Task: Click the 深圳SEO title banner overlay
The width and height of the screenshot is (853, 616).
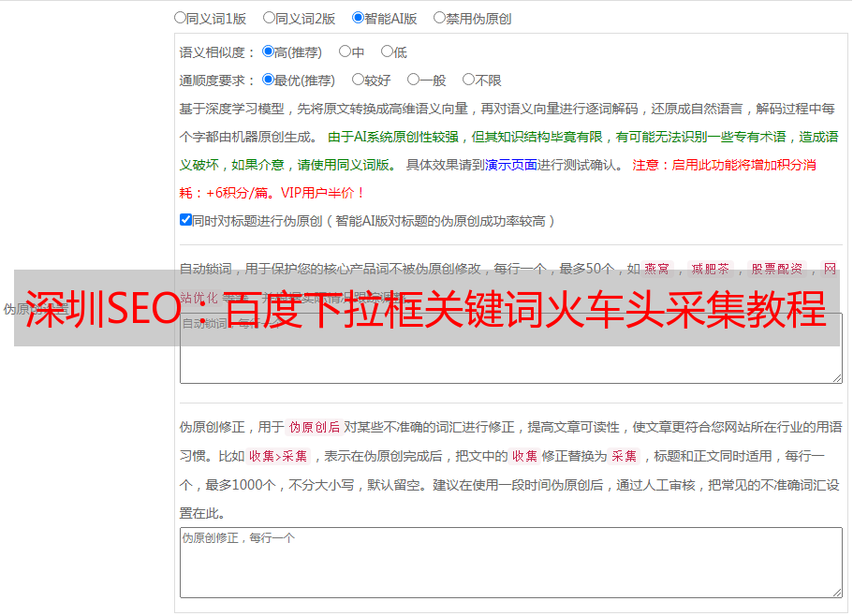Action: [x=426, y=308]
